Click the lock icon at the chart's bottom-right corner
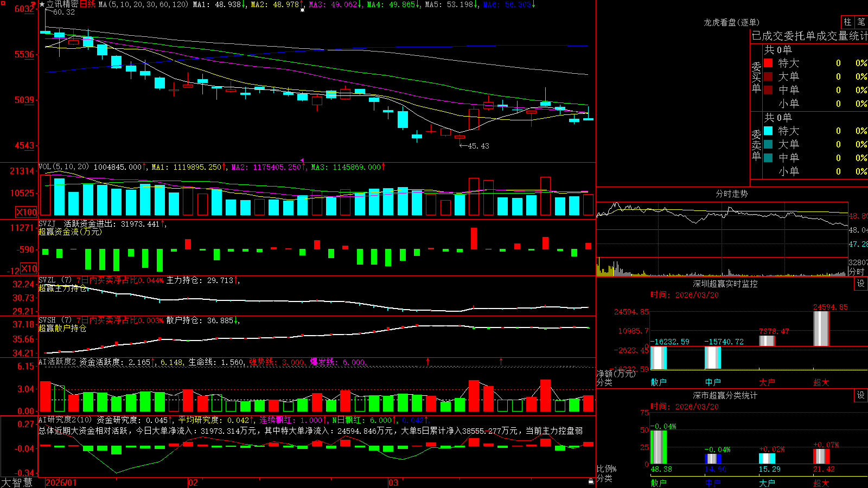The width and height of the screenshot is (868, 488). (591, 481)
